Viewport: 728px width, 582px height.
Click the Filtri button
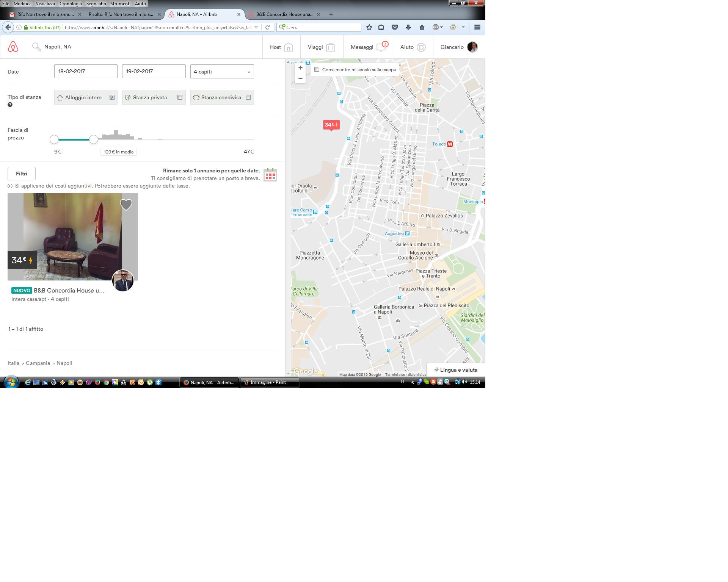tap(22, 174)
